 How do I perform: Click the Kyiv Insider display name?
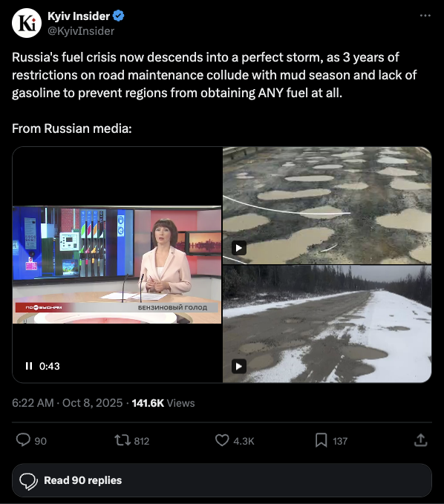[79, 16]
